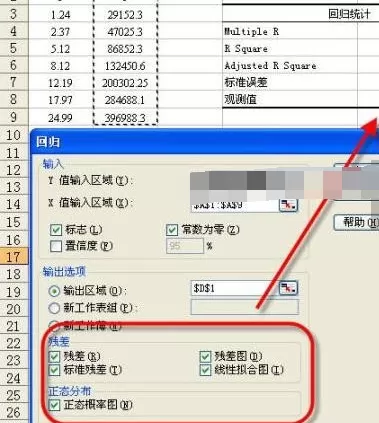Uncheck the 标准残差 (T) checkbox
Image resolution: width=379 pixels, height=423 pixels.
54,370
